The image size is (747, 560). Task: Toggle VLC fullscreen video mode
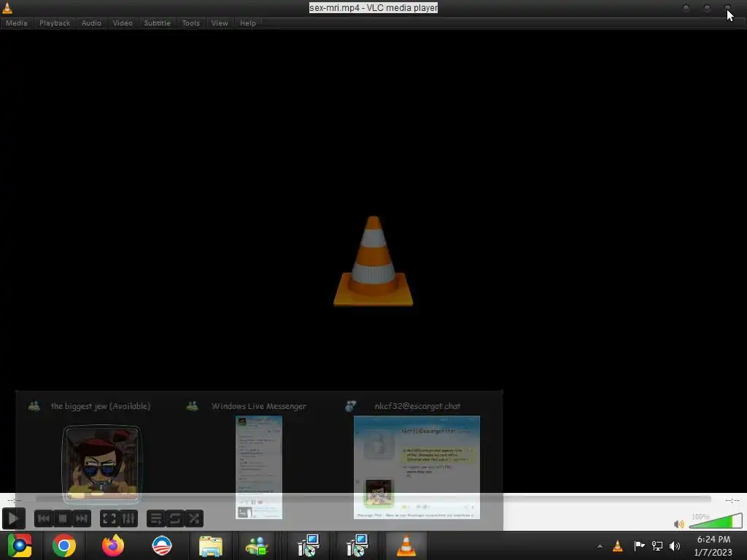tap(109, 518)
